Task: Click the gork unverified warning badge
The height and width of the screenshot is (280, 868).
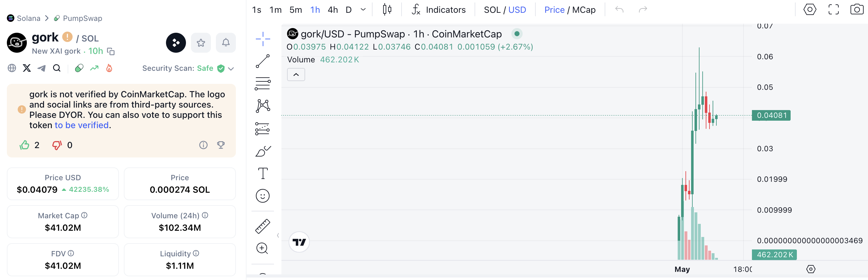Action: coord(67,37)
